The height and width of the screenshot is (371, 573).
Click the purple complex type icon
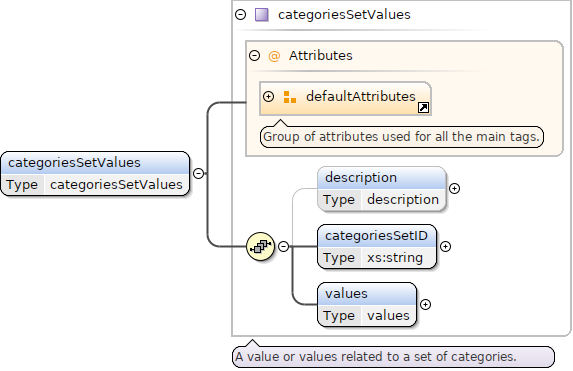pos(262,15)
